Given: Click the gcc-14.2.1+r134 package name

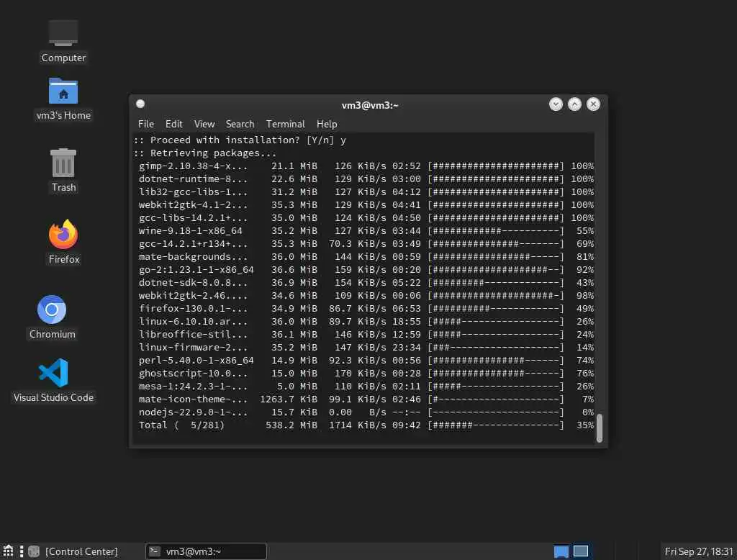Looking at the screenshot, I should click(x=193, y=243).
